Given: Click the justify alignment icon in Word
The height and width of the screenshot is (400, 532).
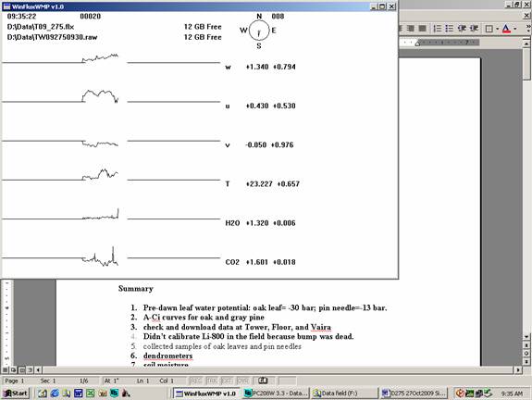Looking at the screenshot, I should point(423,29).
